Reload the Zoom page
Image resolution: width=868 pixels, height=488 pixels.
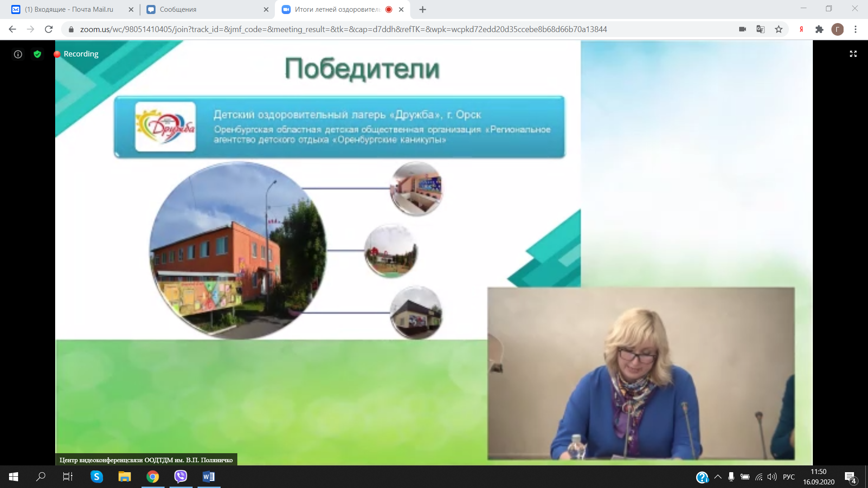(49, 29)
